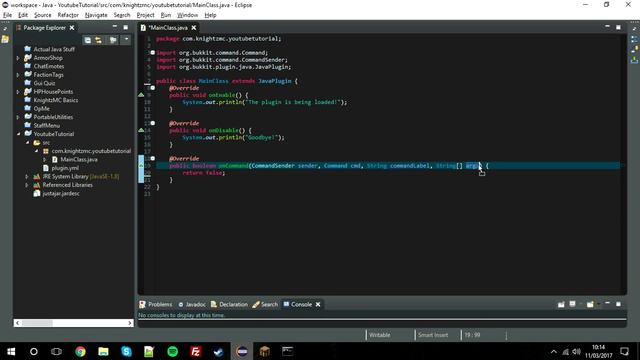Close the Console view tab
Screen dimensions: 640x360
pos(318,304)
